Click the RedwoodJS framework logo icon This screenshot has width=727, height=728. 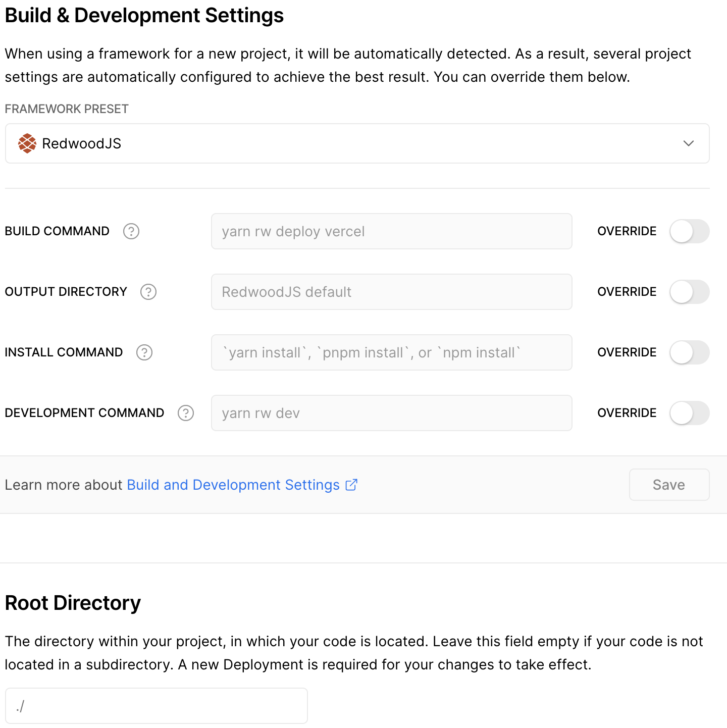point(27,143)
